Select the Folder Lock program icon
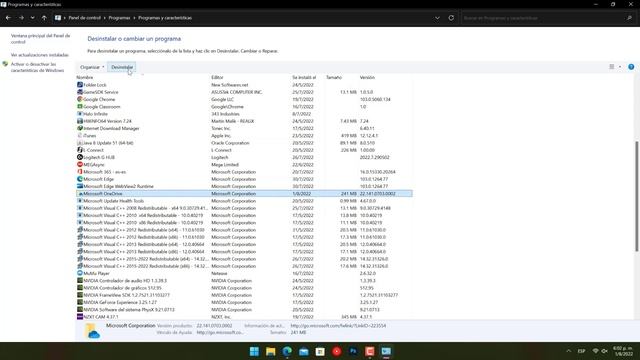640x360 pixels. (x=80, y=85)
